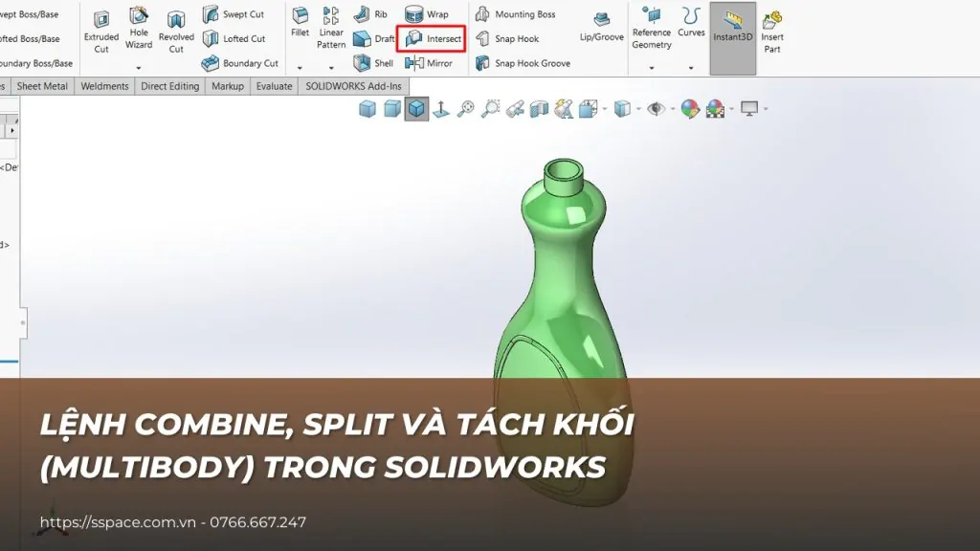Choose the Swept Cut command
The height and width of the screenshot is (551, 980).
coord(234,13)
